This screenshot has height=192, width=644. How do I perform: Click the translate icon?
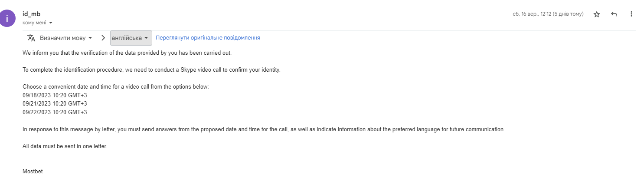[x=31, y=38]
